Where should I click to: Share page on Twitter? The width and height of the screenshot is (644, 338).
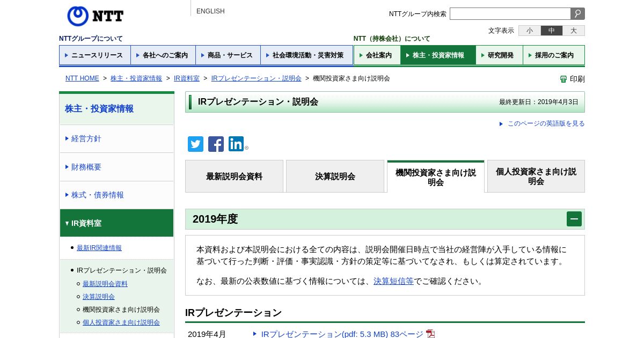click(x=195, y=144)
